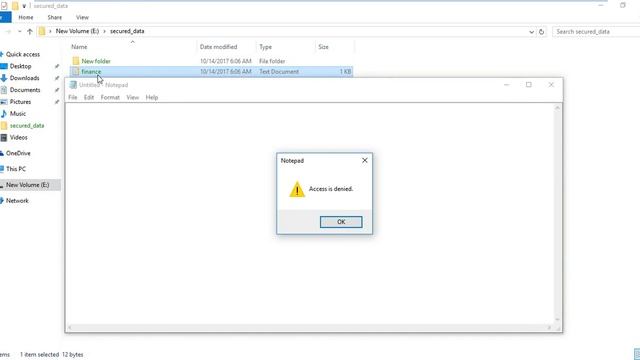Click Notepad's vertical scrollbar down arrow

[557, 320]
